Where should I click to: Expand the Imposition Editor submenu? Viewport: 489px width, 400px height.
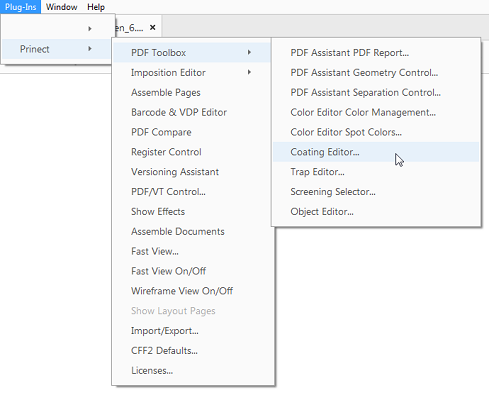point(192,72)
